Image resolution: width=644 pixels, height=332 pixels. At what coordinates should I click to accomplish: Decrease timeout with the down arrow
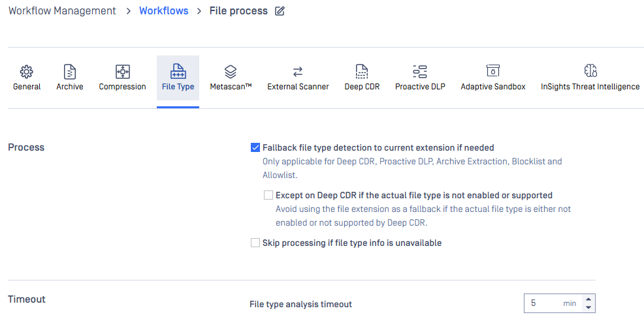pyautogui.click(x=588, y=307)
